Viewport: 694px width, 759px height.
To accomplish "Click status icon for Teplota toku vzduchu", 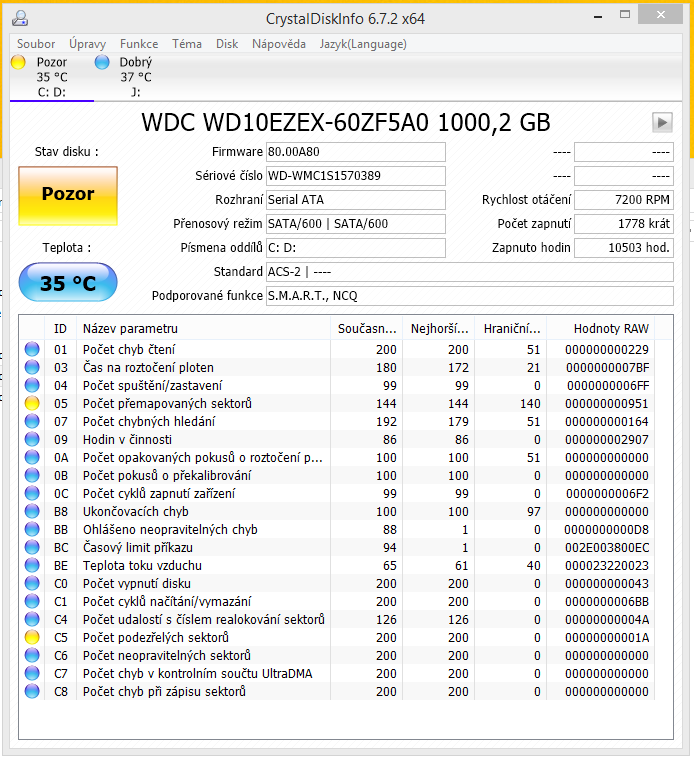I will click(32, 565).
